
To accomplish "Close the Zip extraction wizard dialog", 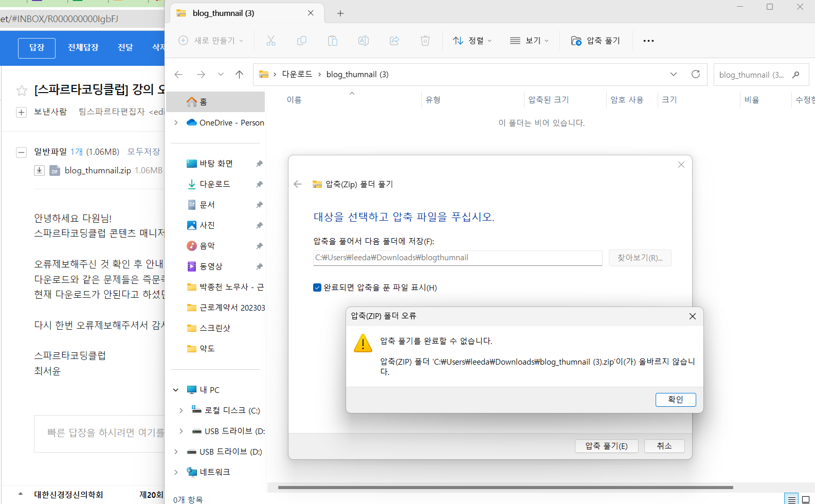I will [x=681, y=165].
